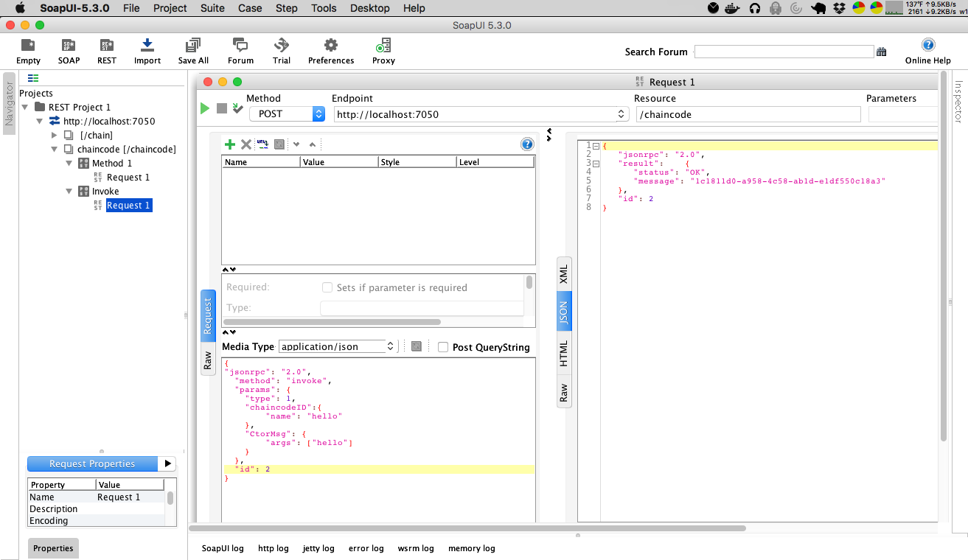Viewport: 968px width, 560px height.
Task: Click the Dropbox menu bar icon
Action: (839, 8)
